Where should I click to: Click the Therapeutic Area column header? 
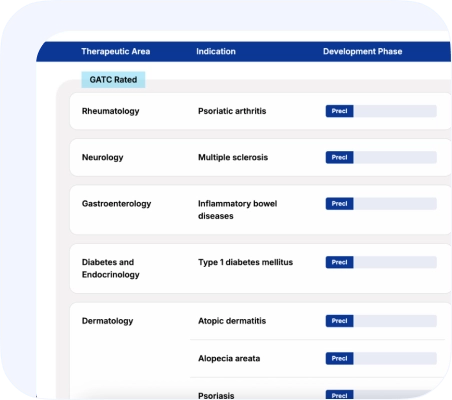116,51
